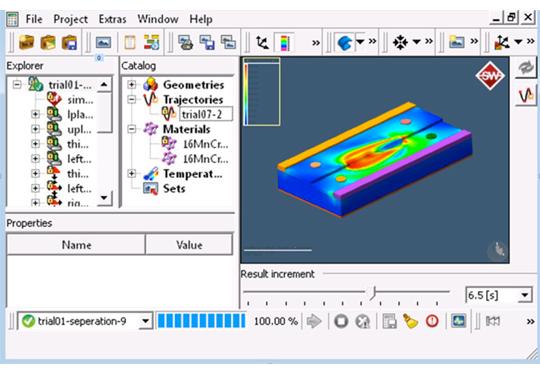
Task: Toggle the color legend rainbow icon
Action: coord(284,42)
